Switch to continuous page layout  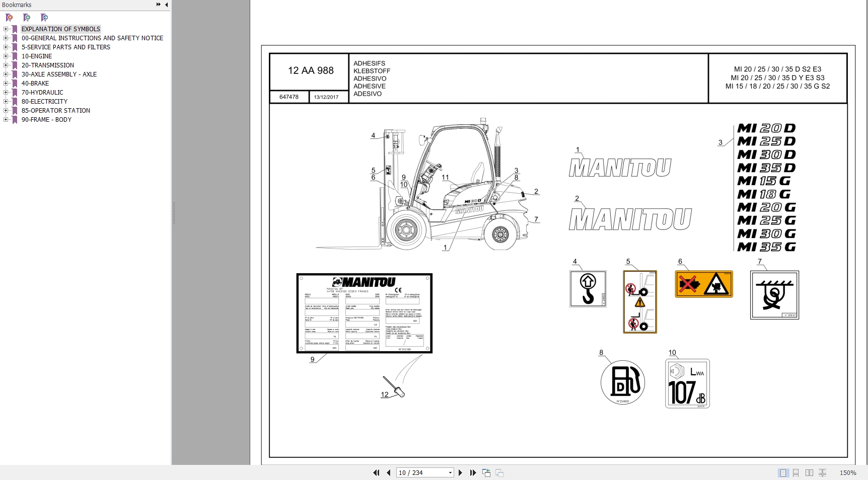click(x=796, y=472)
